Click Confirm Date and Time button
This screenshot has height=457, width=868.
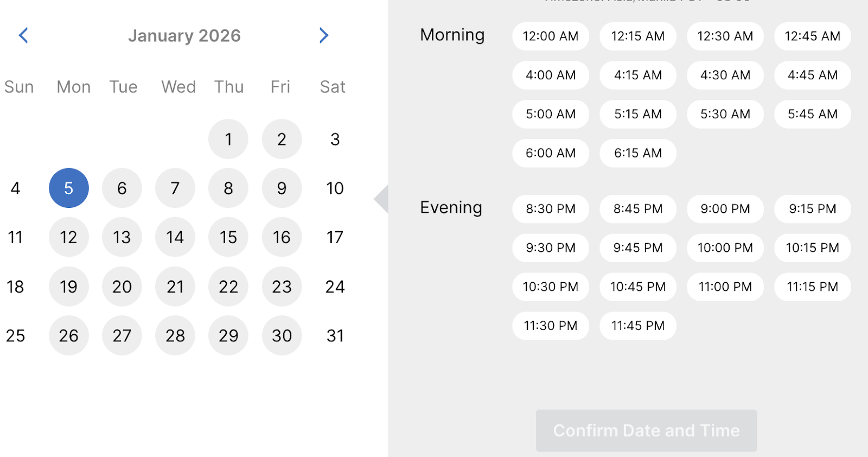click(x=647, y=430)
